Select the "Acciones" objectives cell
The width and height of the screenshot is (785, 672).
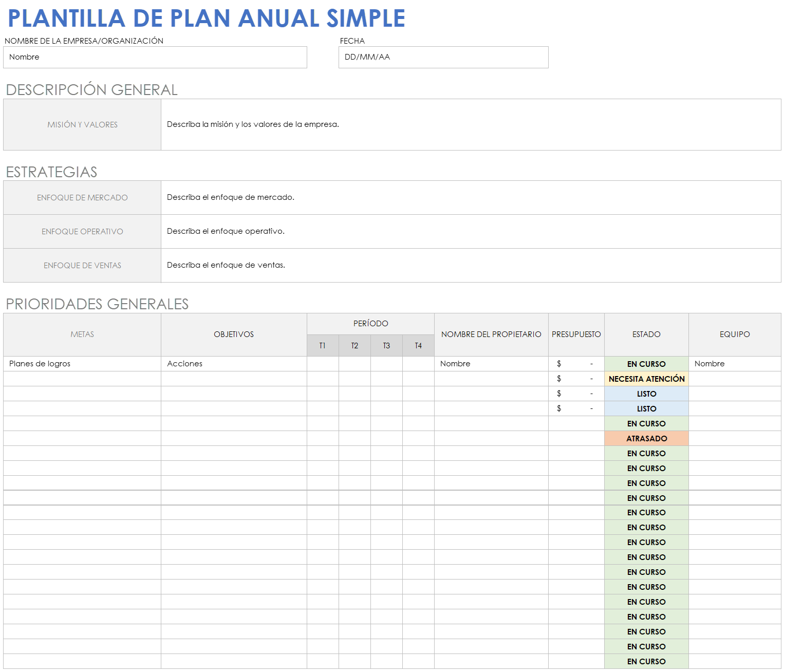pos(233,364)
